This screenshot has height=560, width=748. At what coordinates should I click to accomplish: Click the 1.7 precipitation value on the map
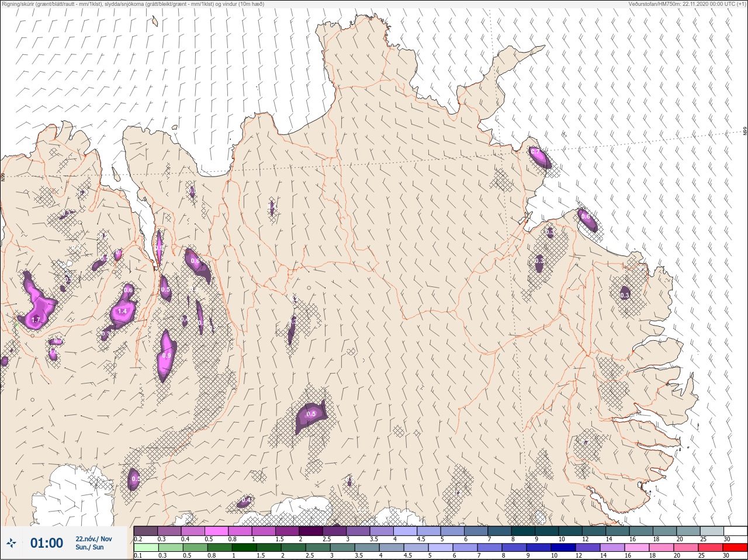click(36, 320)
